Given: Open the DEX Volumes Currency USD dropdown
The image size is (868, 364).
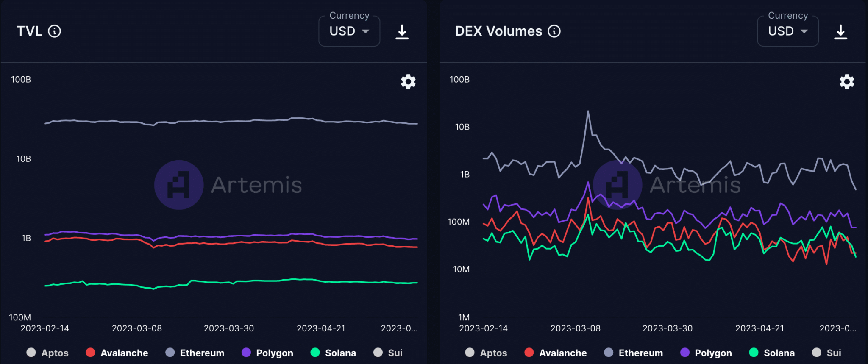Looking at the screenshot, I should [x=787, y=31].
